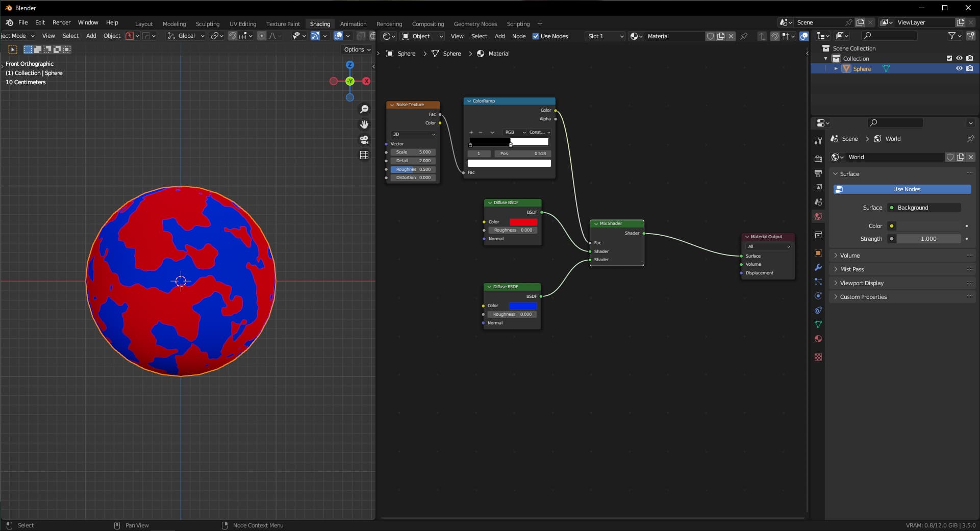
Task: Click the Use Nodes button in World
Action: pyautogui.click(x=902, y=189)
